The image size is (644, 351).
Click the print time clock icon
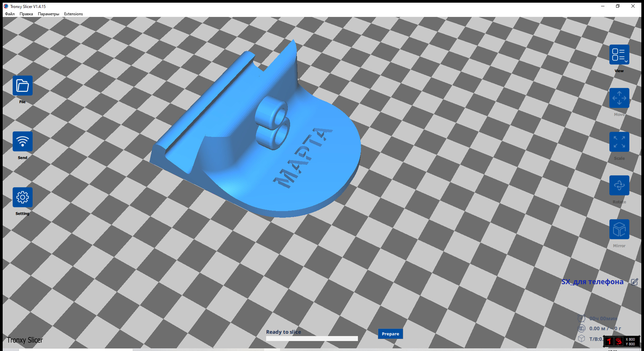[x=581, y=318]
